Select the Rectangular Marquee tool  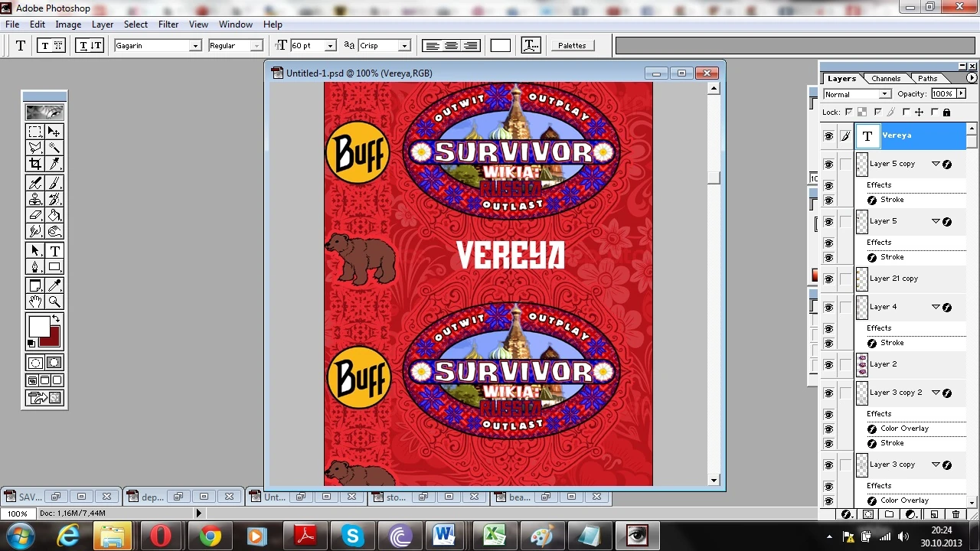click(x=35, y=132)
